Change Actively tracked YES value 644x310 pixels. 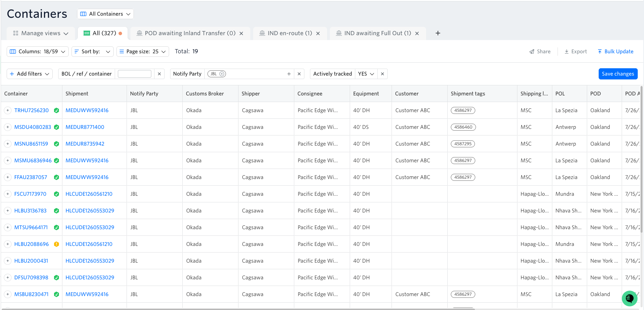pyautogui.click(x=366, y=74)
